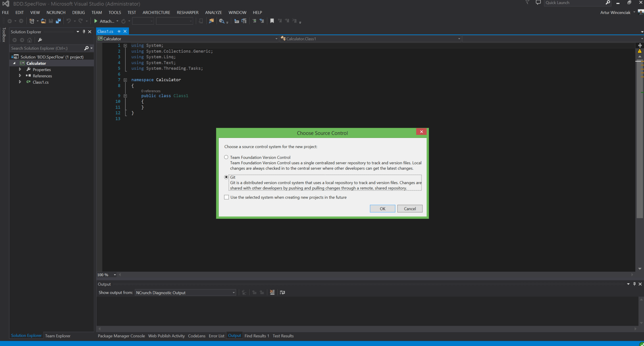Select the Git radio button
The width and height of the screenshot is (644, 346).
[x=226, y=177]
